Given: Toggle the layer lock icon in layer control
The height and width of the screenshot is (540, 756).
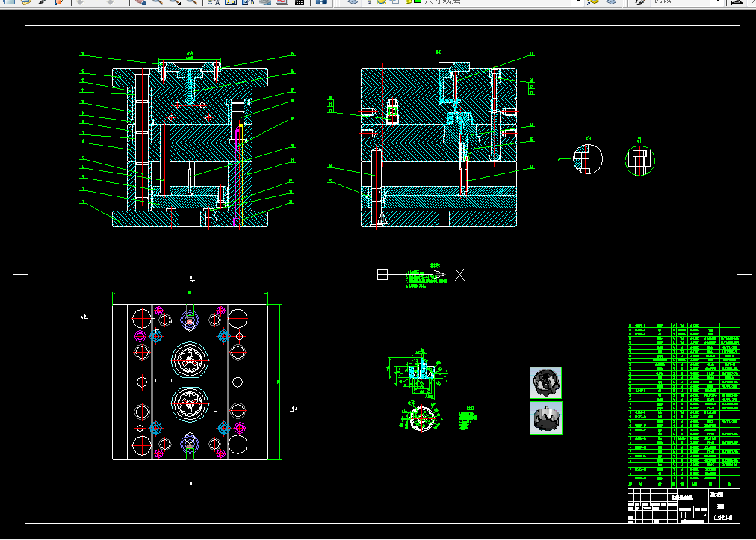Looking at the screenshot, I should tap(409, 1).
